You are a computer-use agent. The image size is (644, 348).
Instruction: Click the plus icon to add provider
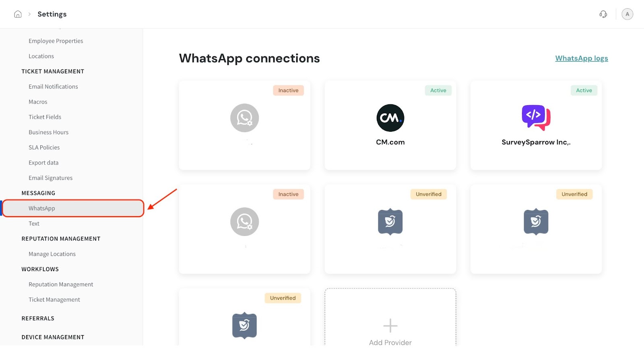[390, 325]
